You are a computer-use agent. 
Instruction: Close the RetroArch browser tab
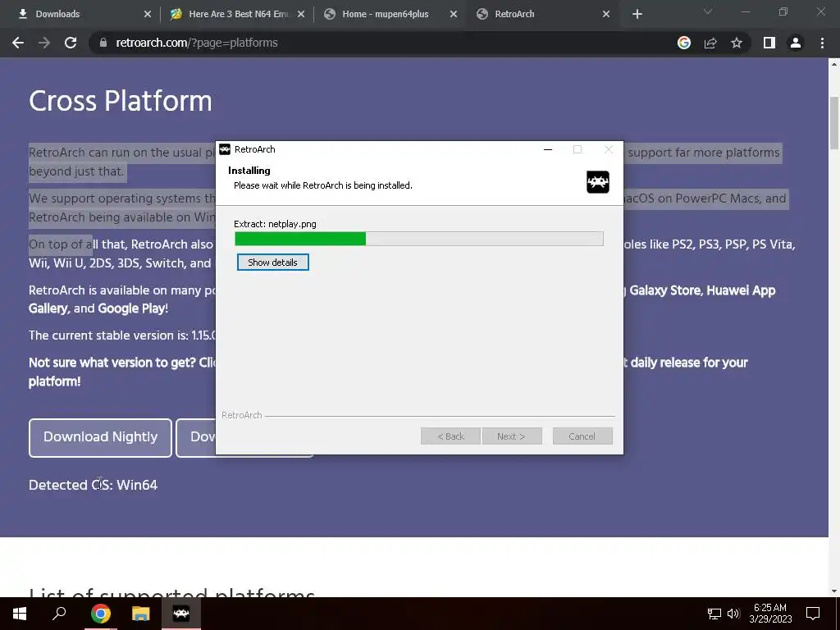(606, 14)
